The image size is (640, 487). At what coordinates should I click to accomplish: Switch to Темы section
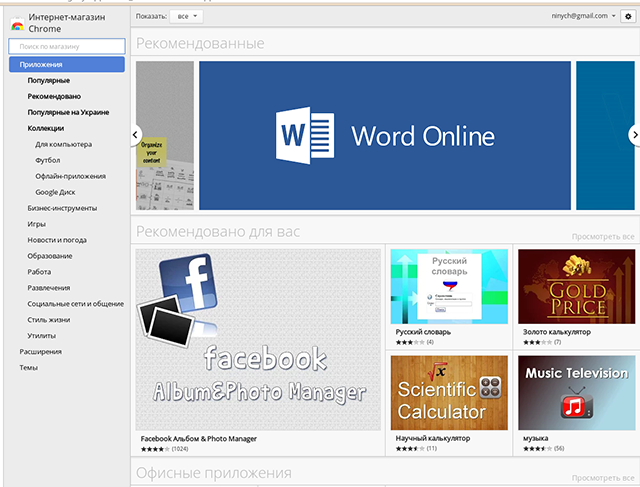click(x=29, y=367)
